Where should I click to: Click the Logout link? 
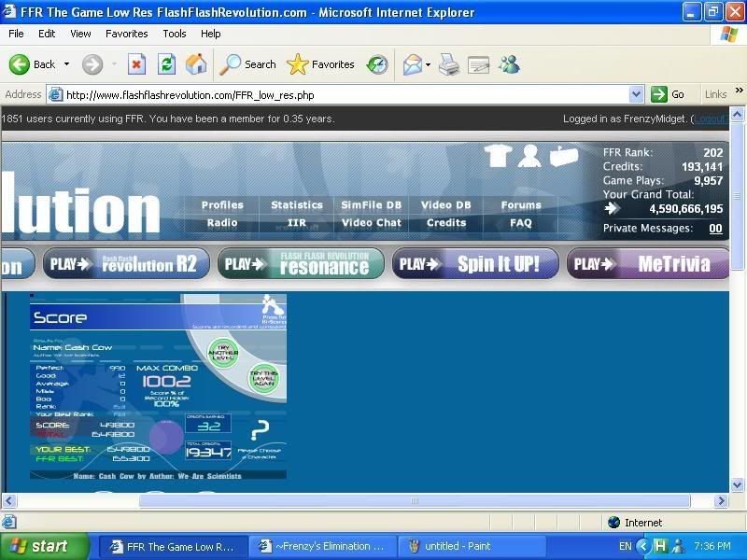coord(711,119)
